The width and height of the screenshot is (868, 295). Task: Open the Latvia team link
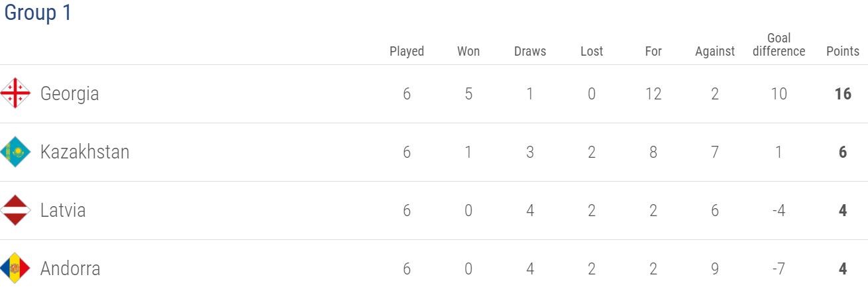(x=63, y=210)
